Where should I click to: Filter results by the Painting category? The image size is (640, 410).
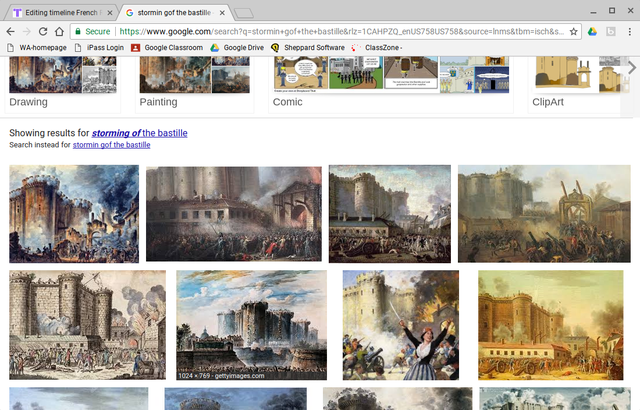click(x=194, y=84)
